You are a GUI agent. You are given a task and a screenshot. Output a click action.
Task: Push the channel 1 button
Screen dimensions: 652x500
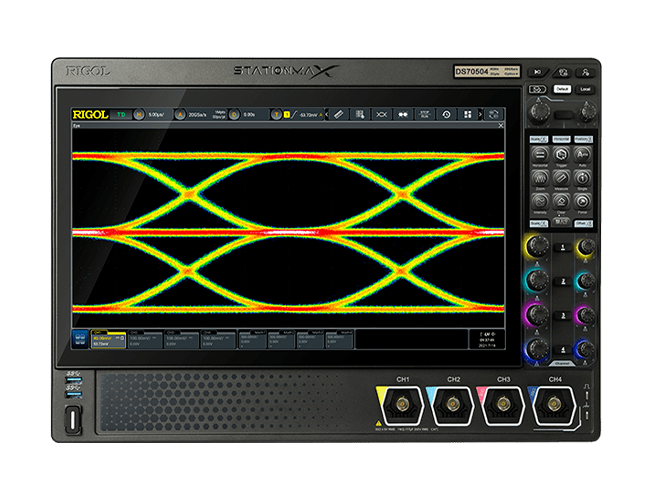pyautogui.click(x=563, y=248)
